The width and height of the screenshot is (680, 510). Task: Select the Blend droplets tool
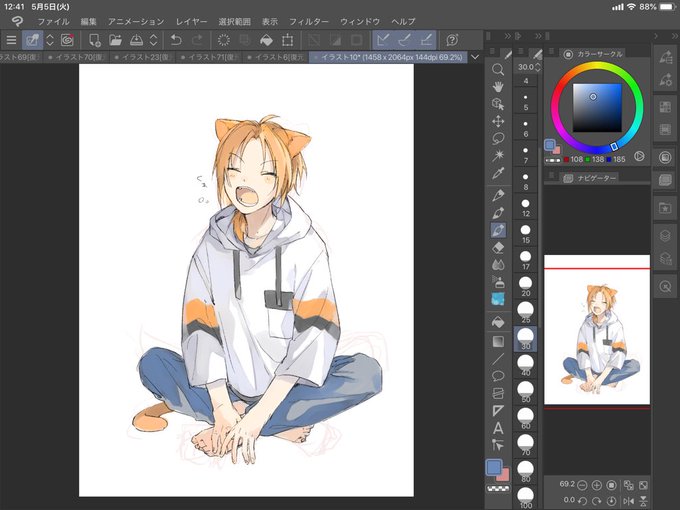498,265
